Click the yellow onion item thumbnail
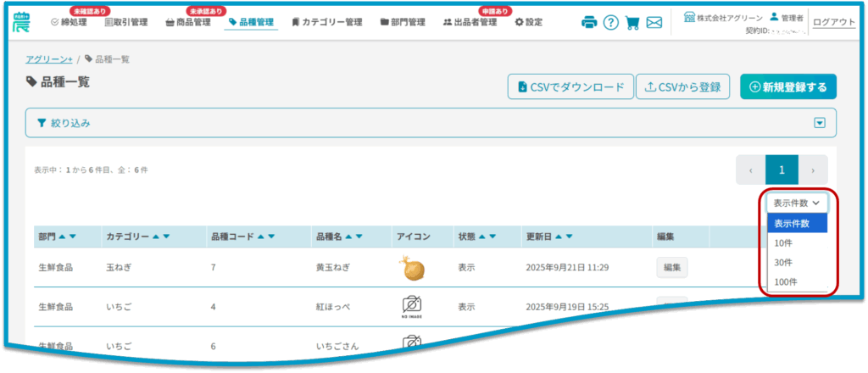Image resolution: width=868 pixels, height=373 pixels. click(411, 268)
